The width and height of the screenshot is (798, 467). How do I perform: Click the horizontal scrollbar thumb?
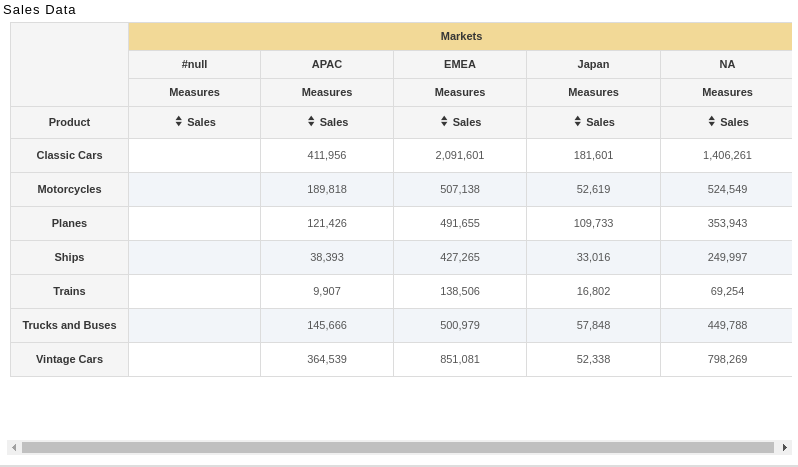pos(398,448)
